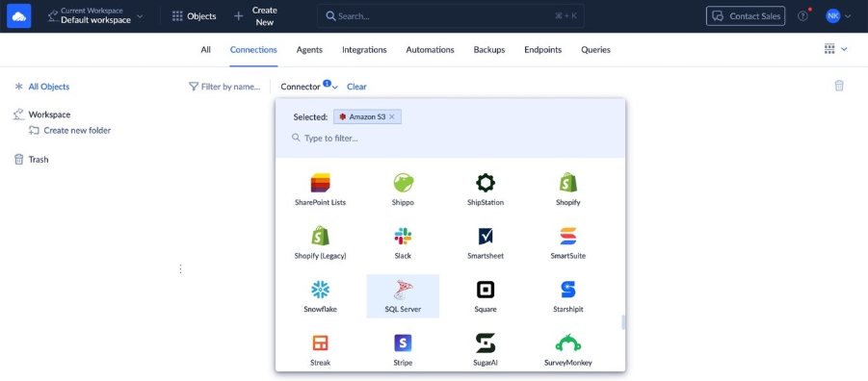Open the Objects grid menu

[x=194, y=16]
